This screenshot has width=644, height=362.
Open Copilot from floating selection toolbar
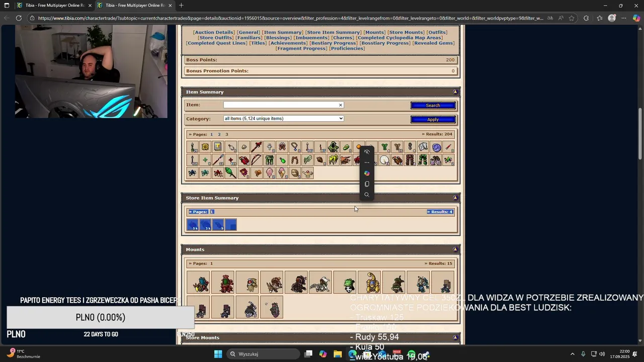click(367, 173)
